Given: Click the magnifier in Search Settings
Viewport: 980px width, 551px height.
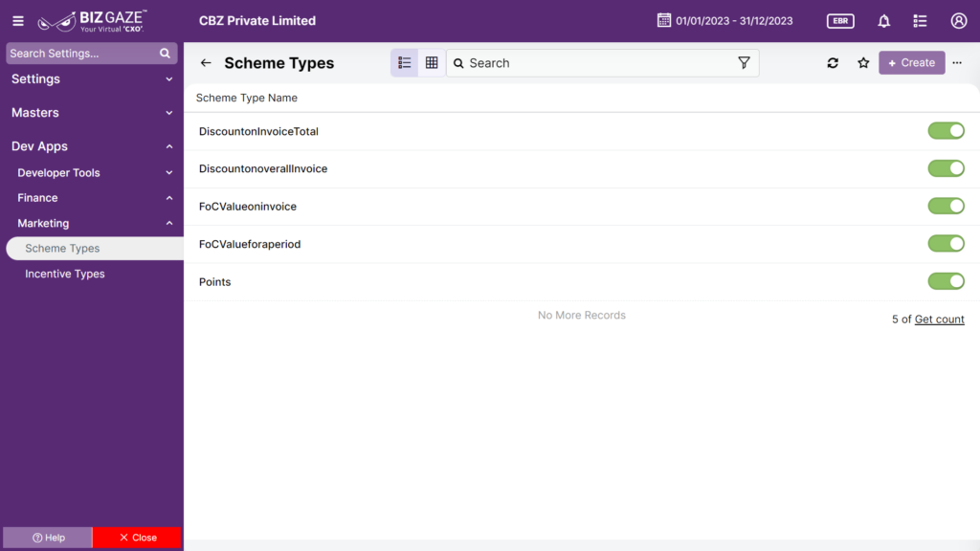Looking at the screenshot, I should [x=165, y=54].
